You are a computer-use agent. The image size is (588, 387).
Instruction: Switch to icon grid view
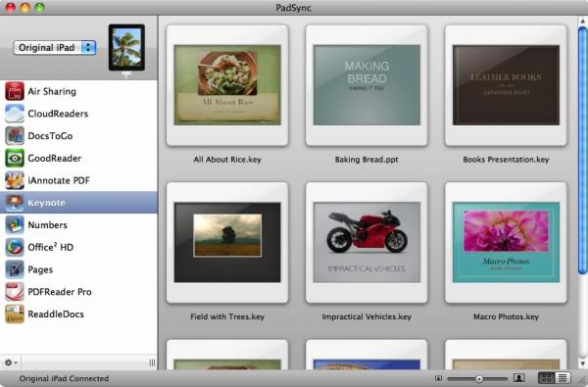[x=547, y=377]
